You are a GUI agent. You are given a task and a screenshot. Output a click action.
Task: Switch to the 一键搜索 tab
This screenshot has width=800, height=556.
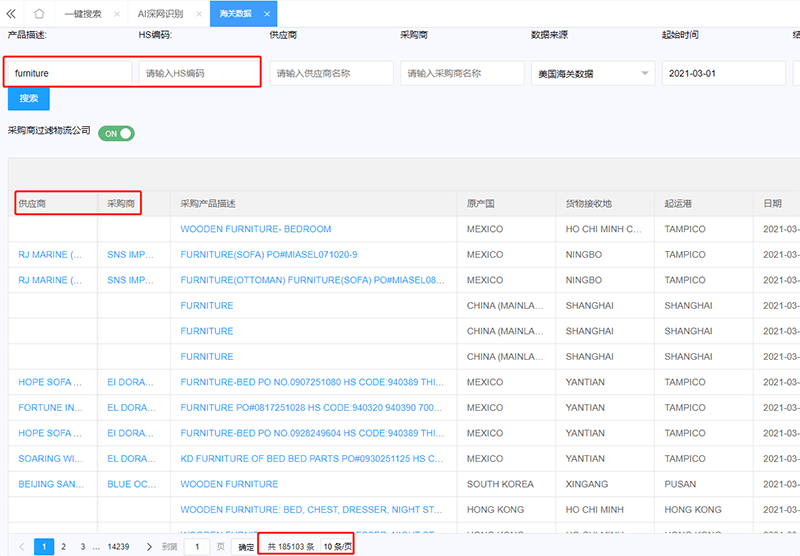(x=81, y=14)
